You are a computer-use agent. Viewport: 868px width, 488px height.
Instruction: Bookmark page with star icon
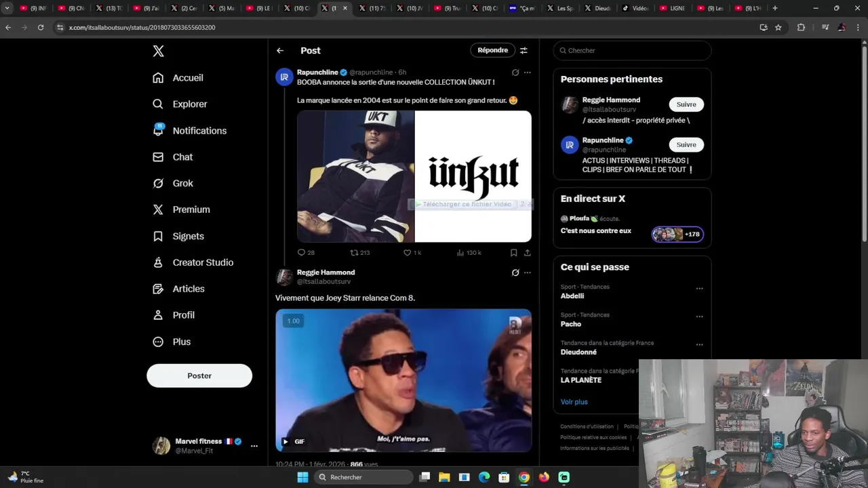coord(778,27)
